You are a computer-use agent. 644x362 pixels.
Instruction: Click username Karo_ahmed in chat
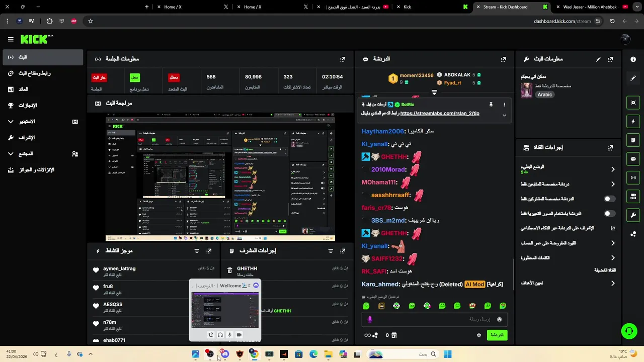coord(381,285)
